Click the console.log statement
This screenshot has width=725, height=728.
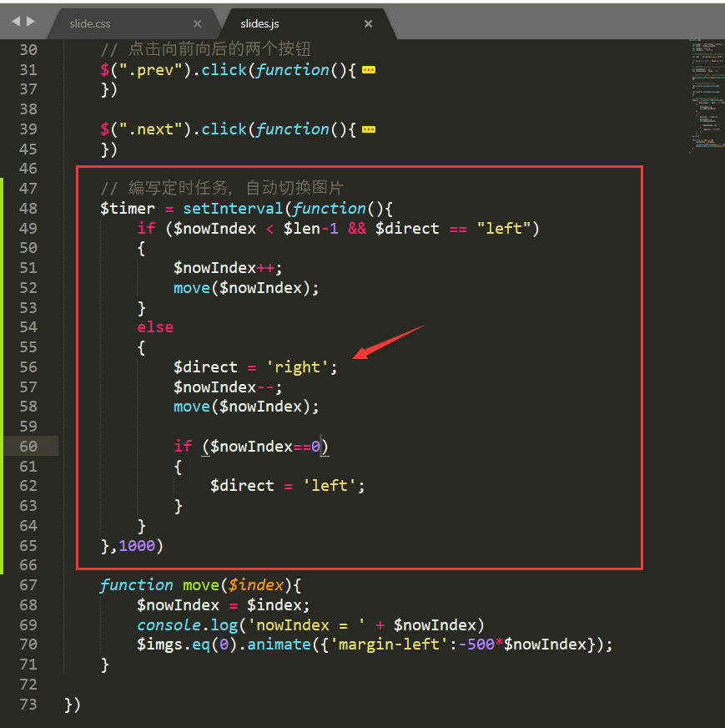coord(310,625)
